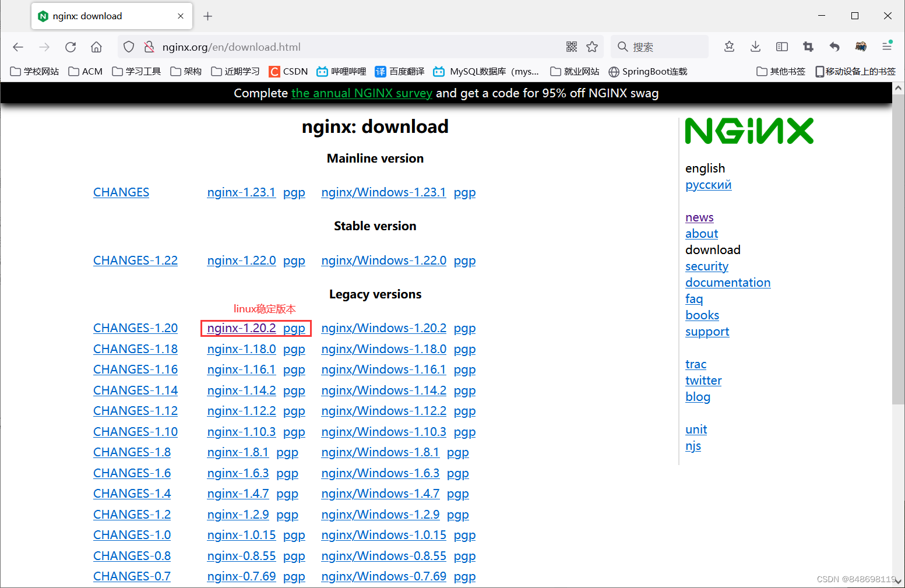905x588 pixels.
Task: Expand the 学校网站 bookmark folder
Action: pos(34,72)
